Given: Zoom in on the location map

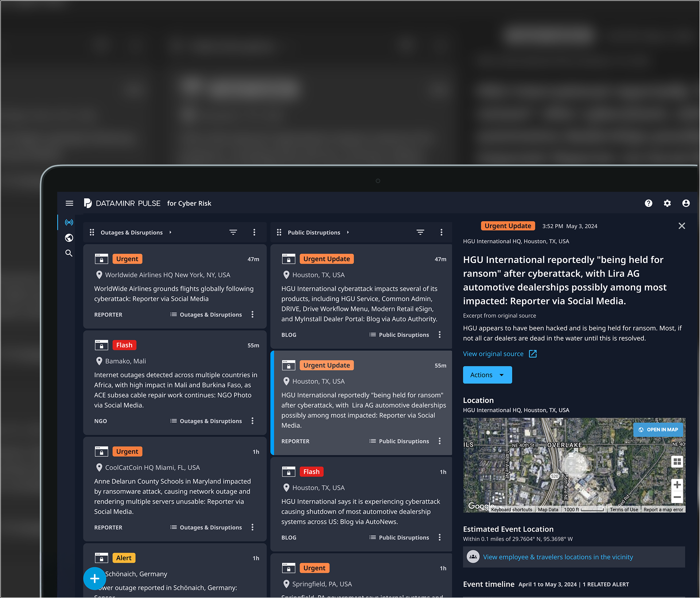Looking at the screenshot, I should 677,485.
